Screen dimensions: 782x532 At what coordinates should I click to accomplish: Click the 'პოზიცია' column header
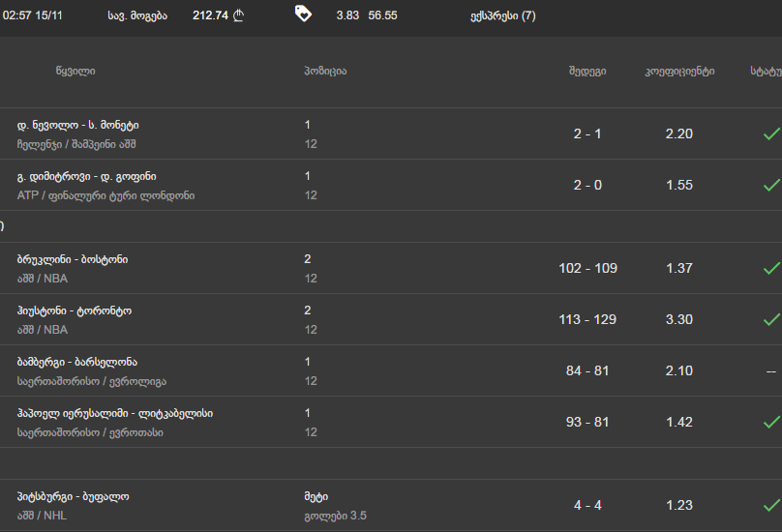point(325,72)
